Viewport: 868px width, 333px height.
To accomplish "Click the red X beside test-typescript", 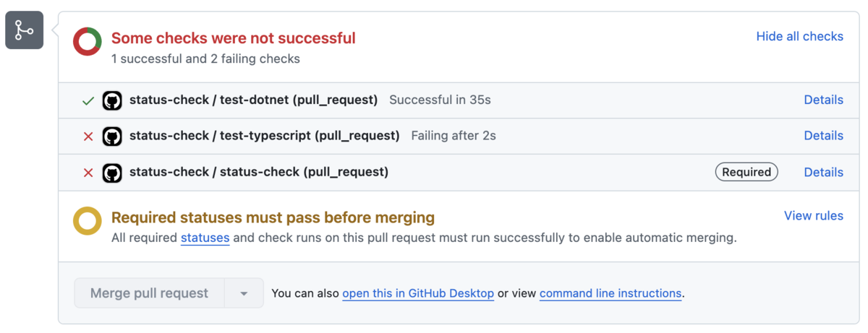I will tap(88, 137).
